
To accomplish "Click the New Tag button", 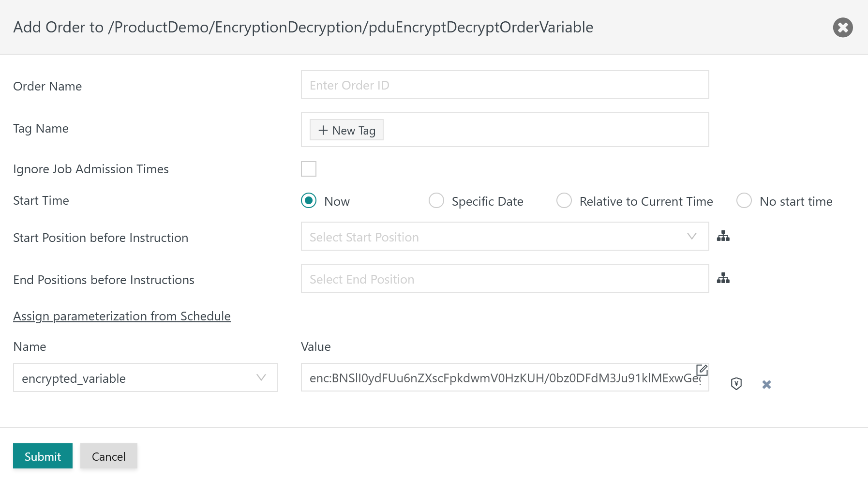I will (346, 130).
